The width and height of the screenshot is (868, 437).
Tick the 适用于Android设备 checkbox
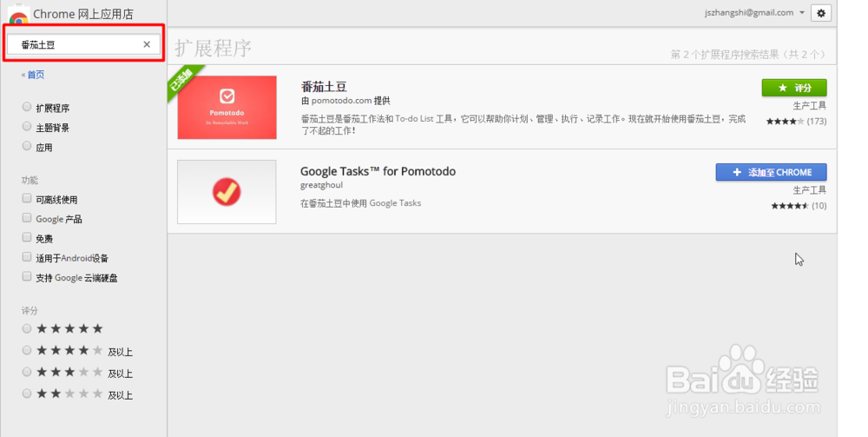(x=28, y=257)
